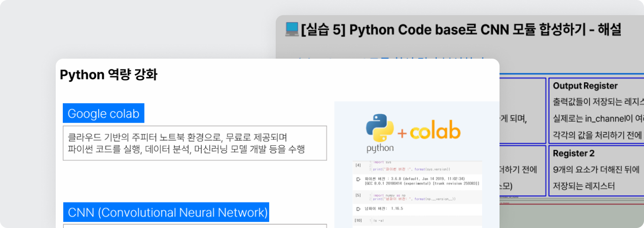Select the [10] cell execution counter

pyautogui.click(x=358, y=220)
